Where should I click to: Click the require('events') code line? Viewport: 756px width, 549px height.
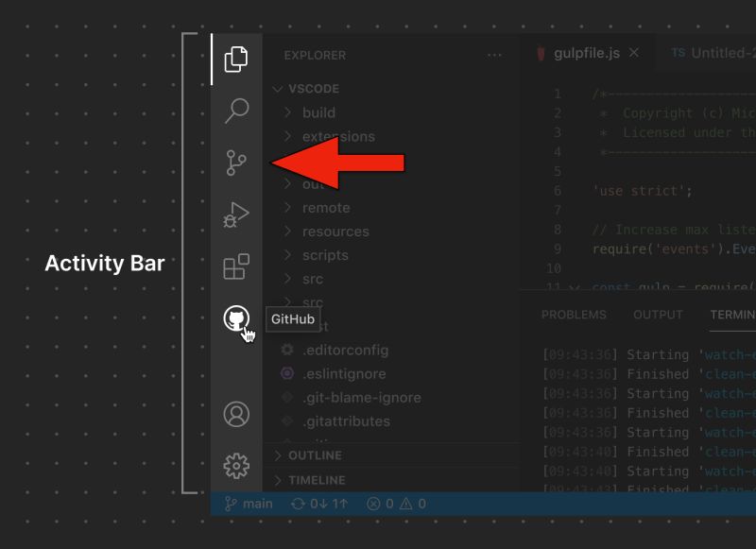point(674,249)
